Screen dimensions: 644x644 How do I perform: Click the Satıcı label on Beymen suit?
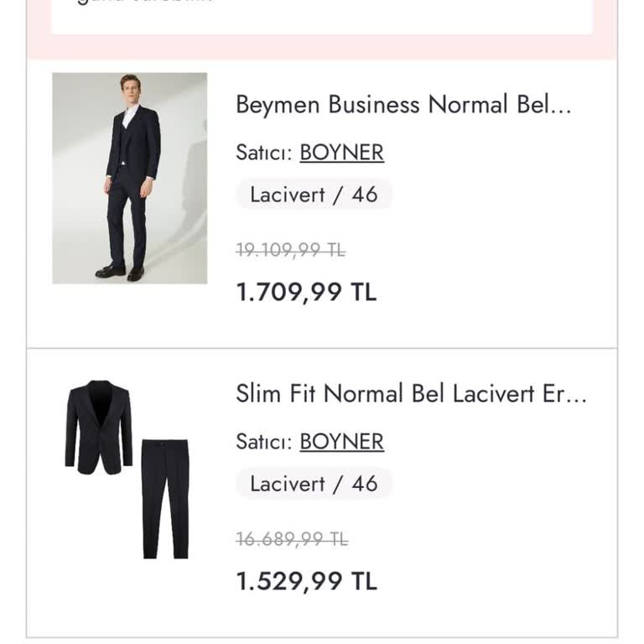click(x=263, y=153)
